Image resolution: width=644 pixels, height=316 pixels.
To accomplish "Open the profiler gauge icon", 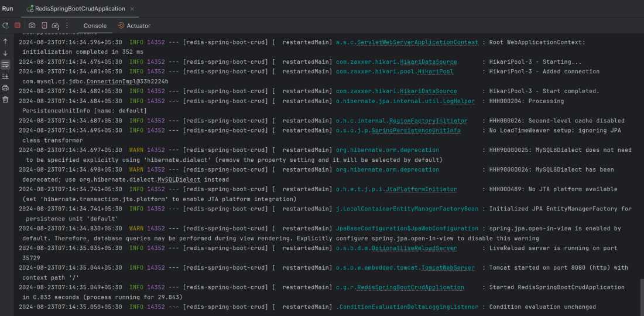I will (56, 26).
